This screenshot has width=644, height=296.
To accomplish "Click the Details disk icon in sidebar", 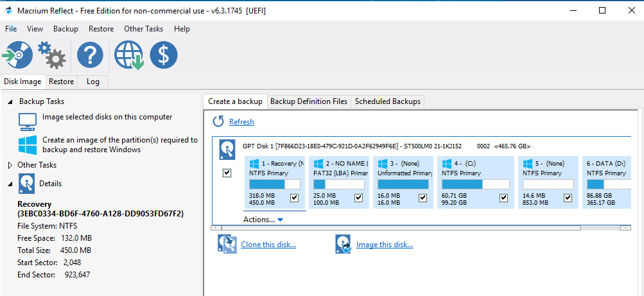I will pos(27,184).
